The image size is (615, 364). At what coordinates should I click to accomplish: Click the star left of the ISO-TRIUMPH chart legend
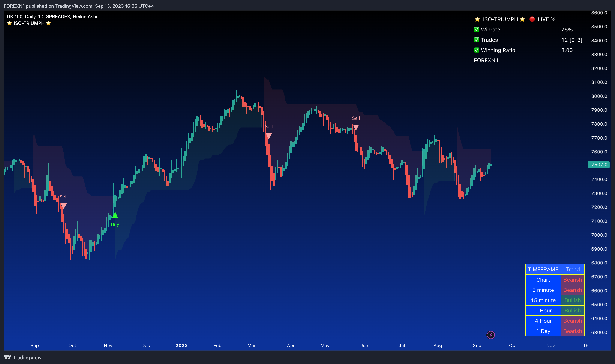[9, 23]
